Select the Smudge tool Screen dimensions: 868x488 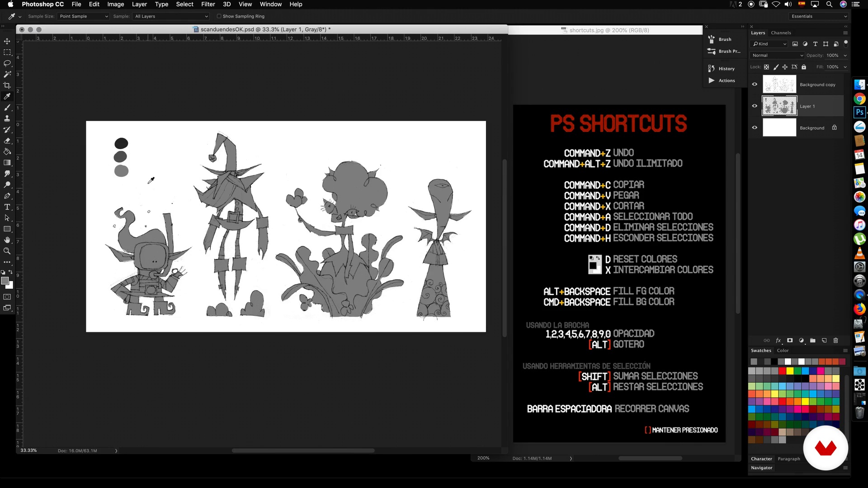[x=7, y=174]
